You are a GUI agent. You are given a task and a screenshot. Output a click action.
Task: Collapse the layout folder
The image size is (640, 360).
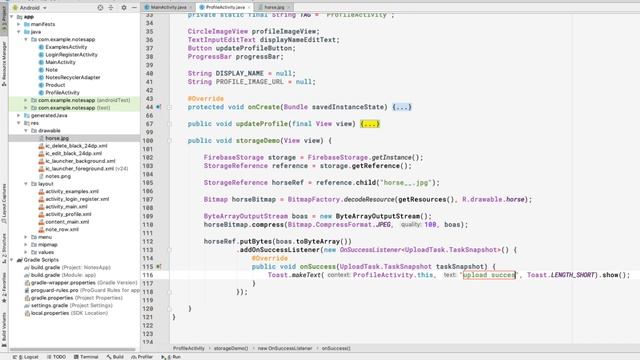(26, 184)
